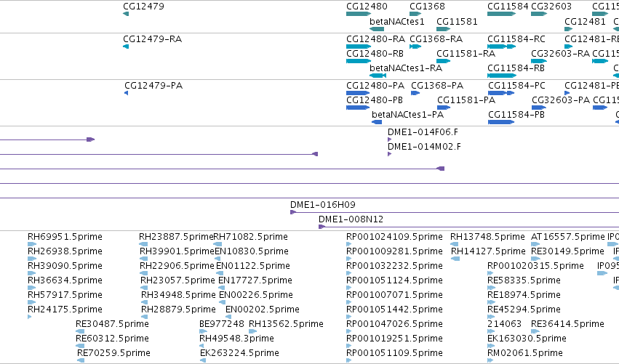Click EST RP001051109.5prime
Viewport: 619px width, 364px height.
(x=394, y=353)
